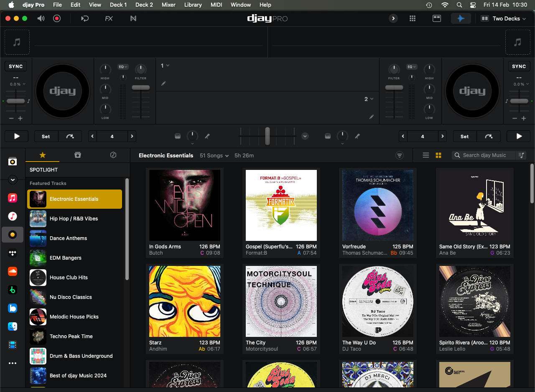Click Set cue button on deck 1
Screen dimensions: 535x392
coord(46,136)
